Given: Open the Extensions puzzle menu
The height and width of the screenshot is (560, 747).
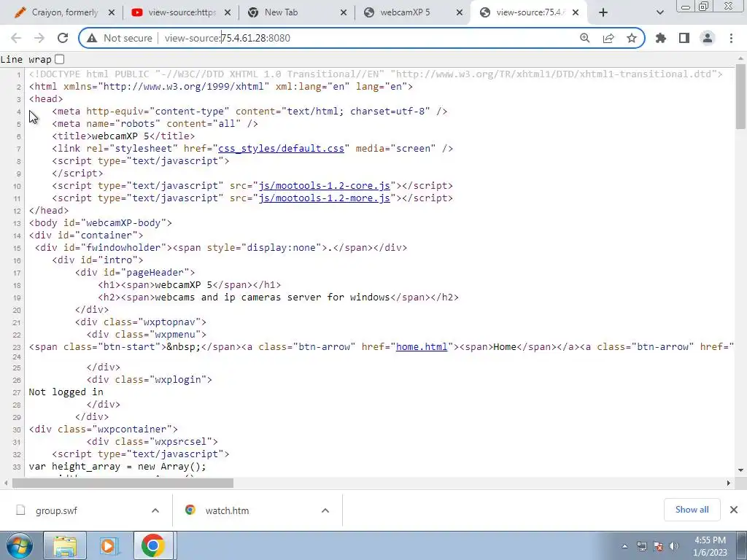Looking at the screenshot, I should [661, 38].
